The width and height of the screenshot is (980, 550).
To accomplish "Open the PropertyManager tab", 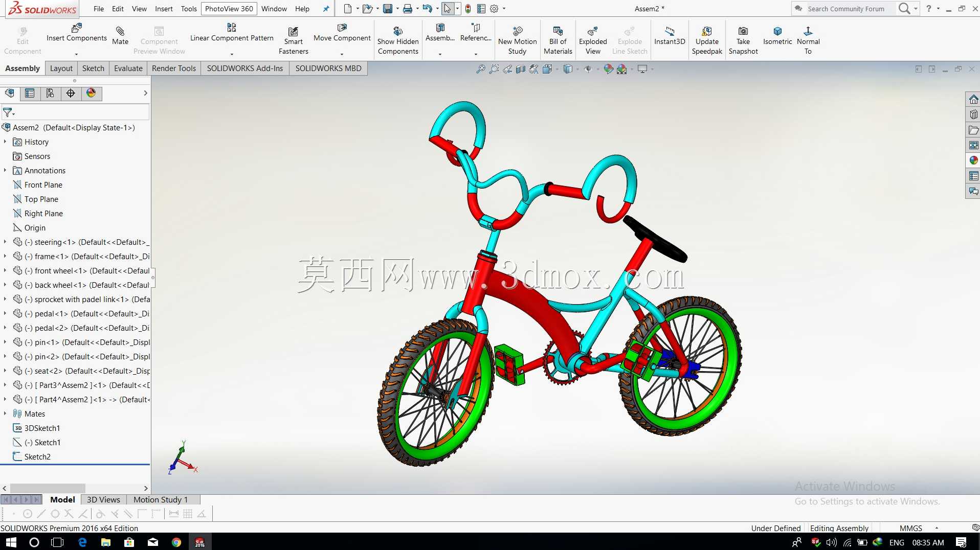I will [x=30, y=93].
